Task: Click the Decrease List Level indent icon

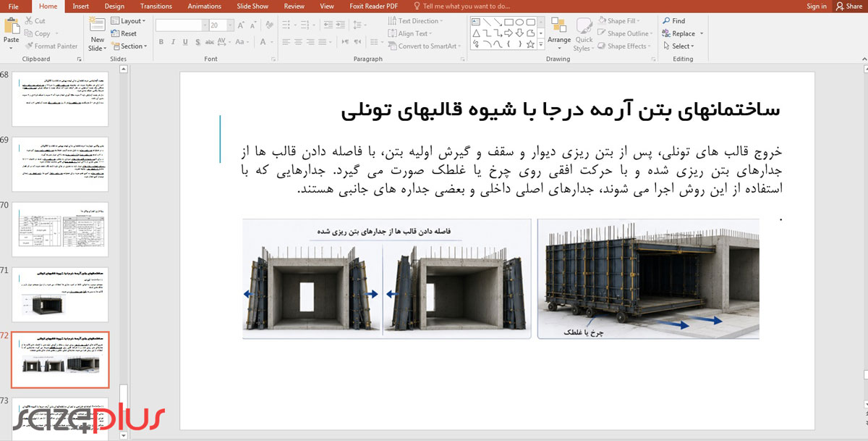Action: point(328,25)
